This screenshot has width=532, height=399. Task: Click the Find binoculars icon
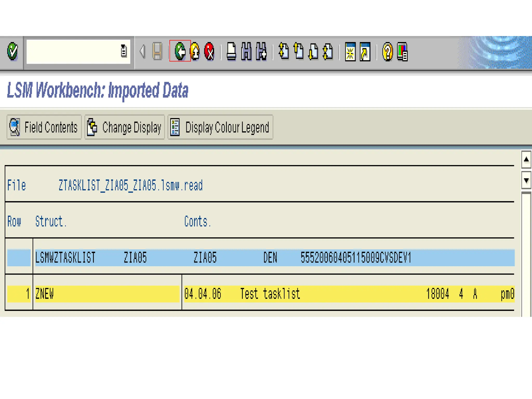(246, 51)
